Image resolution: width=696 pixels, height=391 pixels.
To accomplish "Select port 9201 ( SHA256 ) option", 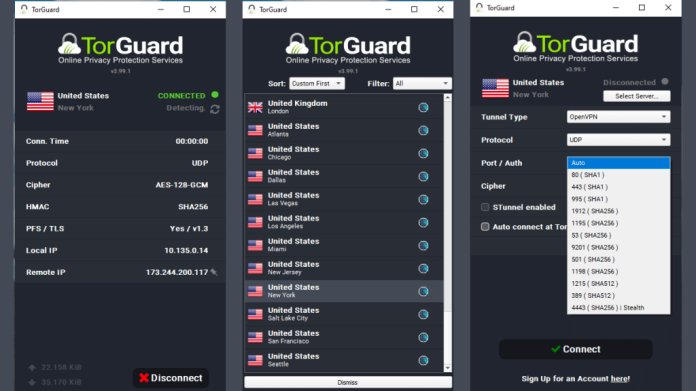I will click(x=618, y=247).
